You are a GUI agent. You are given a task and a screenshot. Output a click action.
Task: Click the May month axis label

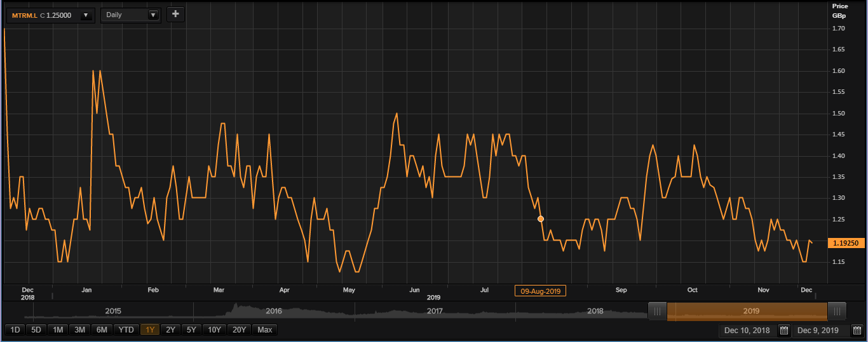point(349,290)
